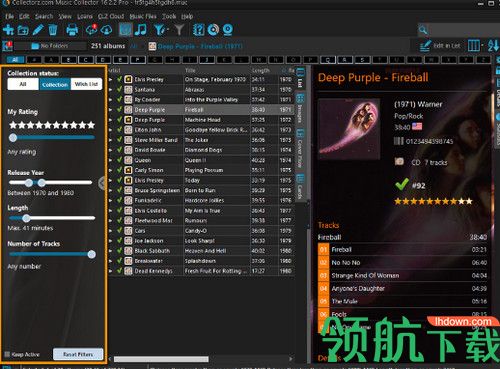
Task: Collapse the filter panel with the side arrow
Action: click(x=102, y=183)
